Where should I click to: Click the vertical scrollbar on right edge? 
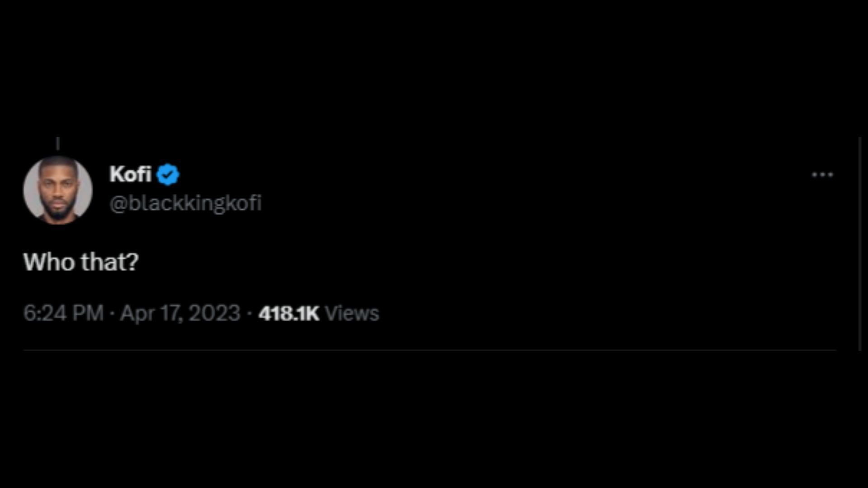click(860, 244)
